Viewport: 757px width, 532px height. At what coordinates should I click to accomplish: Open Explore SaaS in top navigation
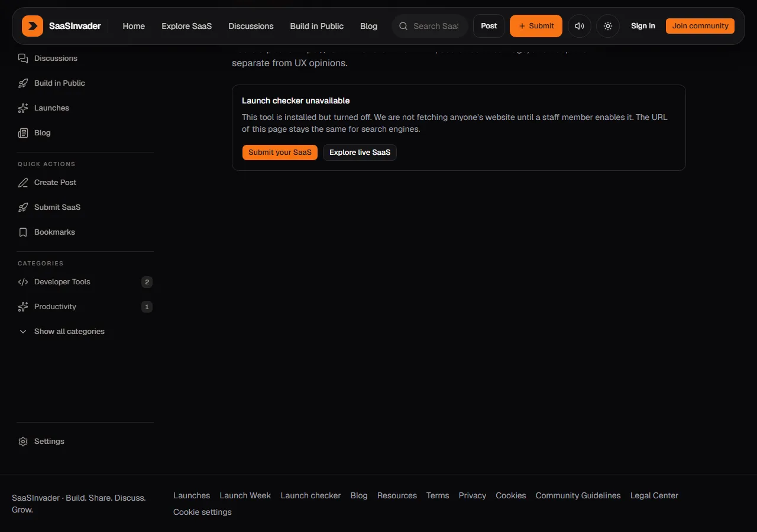pyautogui.click(x=187, y=26)
